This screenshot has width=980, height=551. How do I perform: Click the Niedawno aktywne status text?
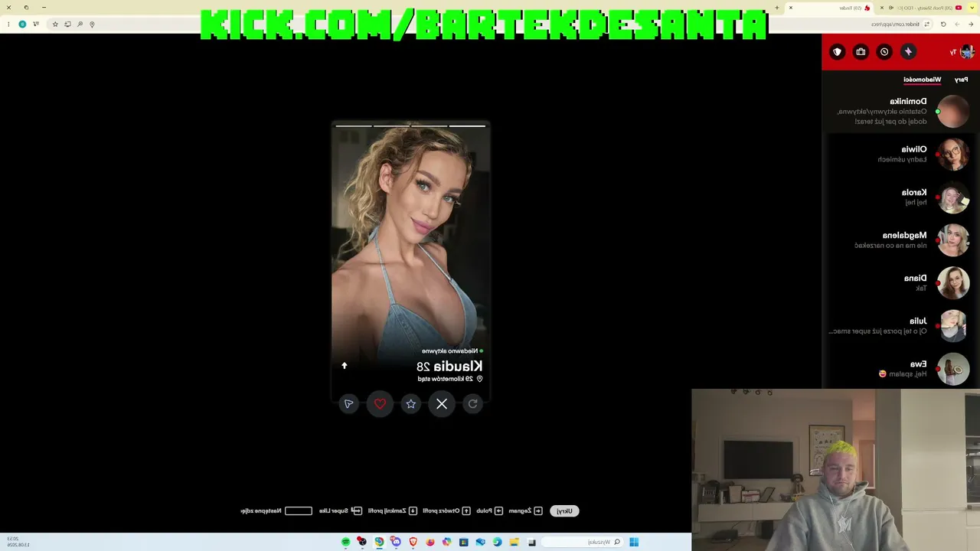(452, 351)
